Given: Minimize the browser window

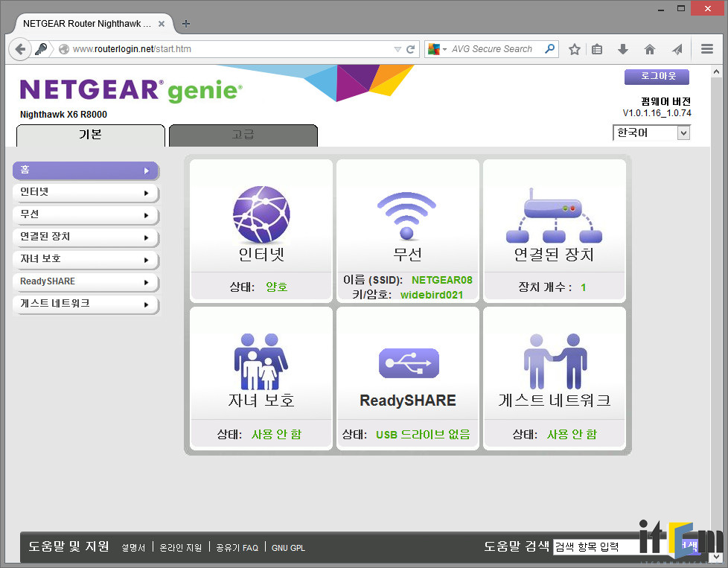Looking at the screenshot, I should [661, 9].
